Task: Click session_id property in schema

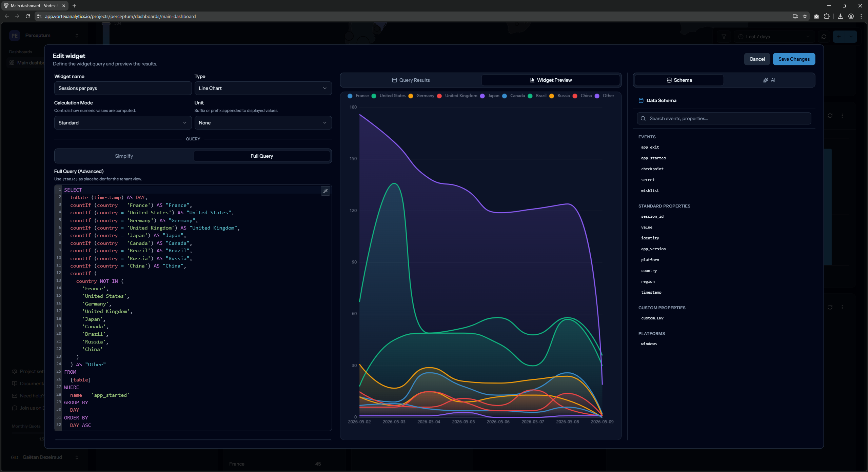Action: 652,216
